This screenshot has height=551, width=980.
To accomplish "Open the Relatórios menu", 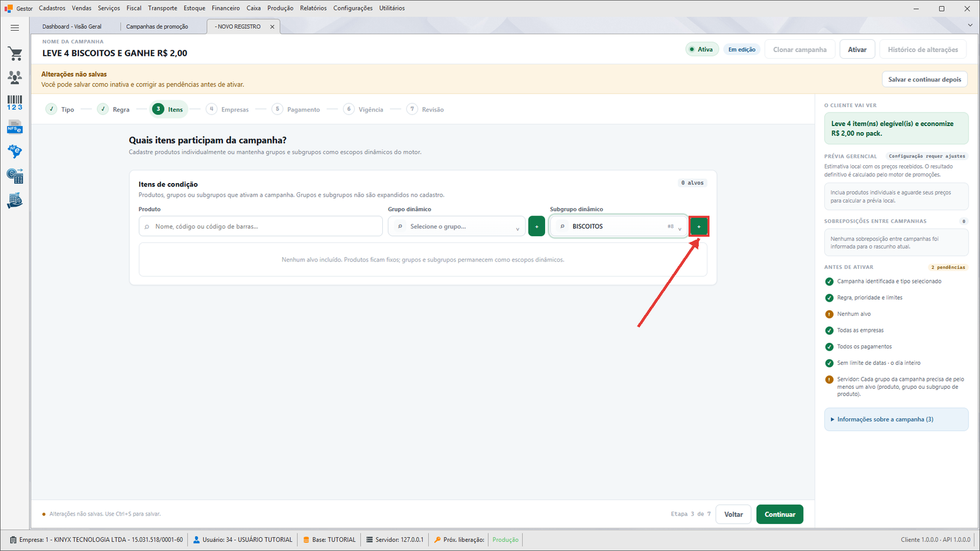I will (x=313, y=8).
